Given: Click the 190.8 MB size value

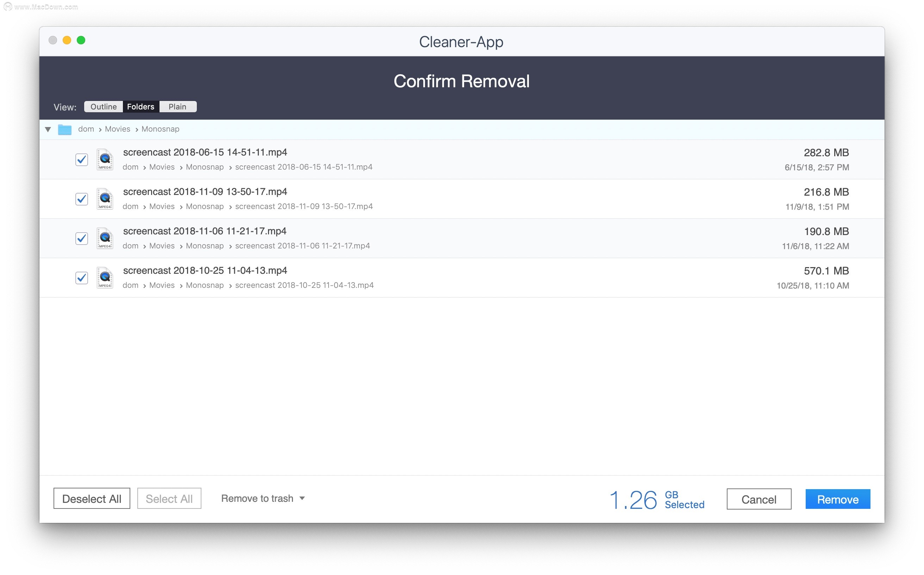Looking at the screenshot, I should point(826,232).
